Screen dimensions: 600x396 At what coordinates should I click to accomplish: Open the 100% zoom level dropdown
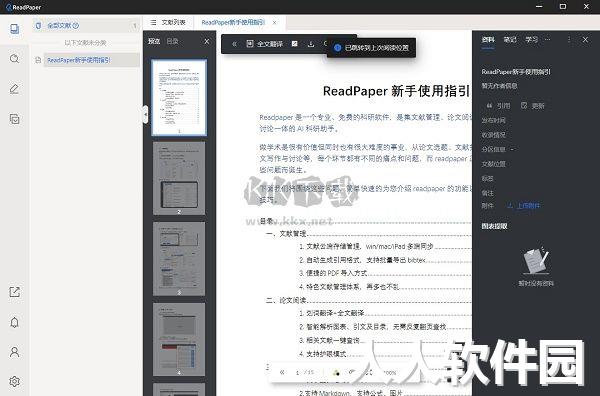click(x=390, y=372)
